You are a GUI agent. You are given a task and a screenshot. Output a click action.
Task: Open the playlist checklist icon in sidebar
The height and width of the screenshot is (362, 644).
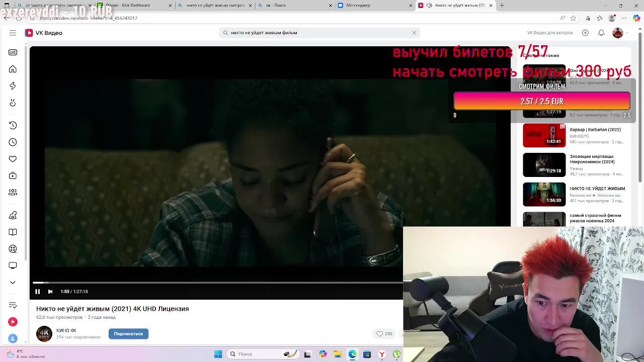(x=13, y=305)
